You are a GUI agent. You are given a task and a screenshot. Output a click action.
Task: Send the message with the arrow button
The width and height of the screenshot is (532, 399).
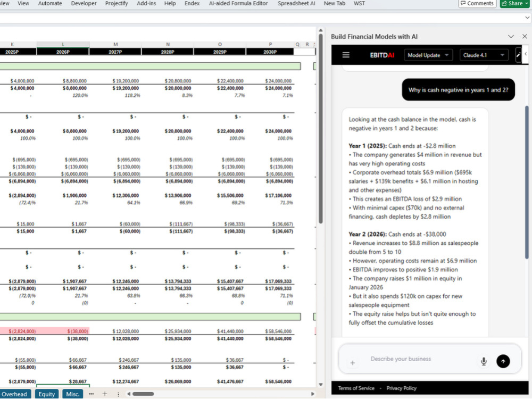coord(503,361)
